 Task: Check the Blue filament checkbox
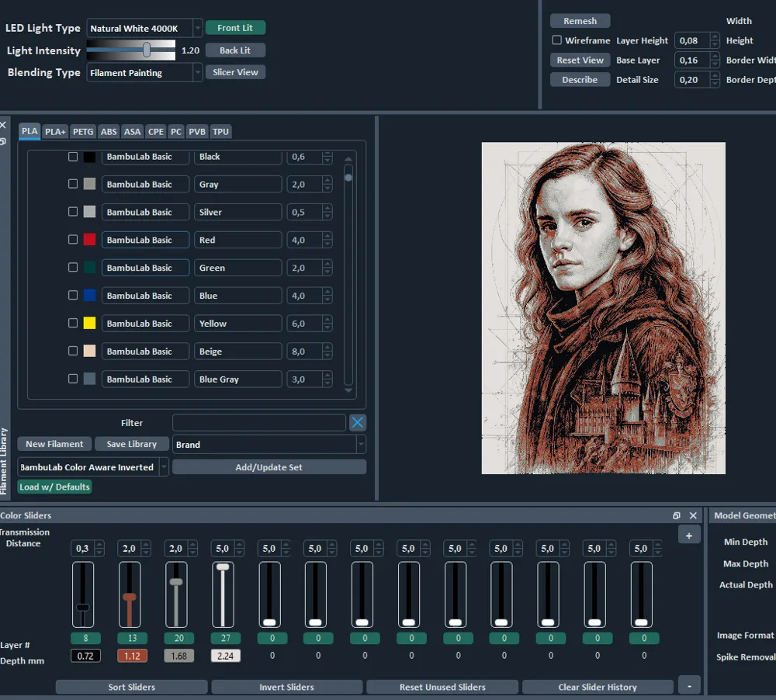pyautogui.click(x=73, y=295)
